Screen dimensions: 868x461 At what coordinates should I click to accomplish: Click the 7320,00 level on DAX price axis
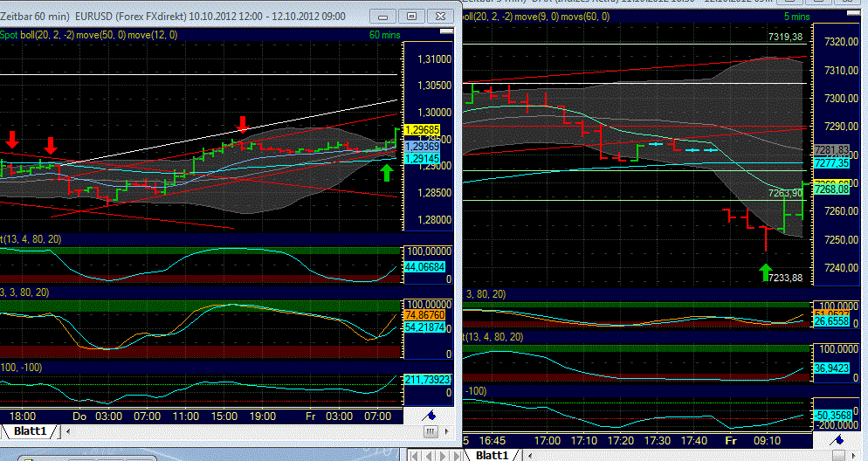[x=840, y=42]
